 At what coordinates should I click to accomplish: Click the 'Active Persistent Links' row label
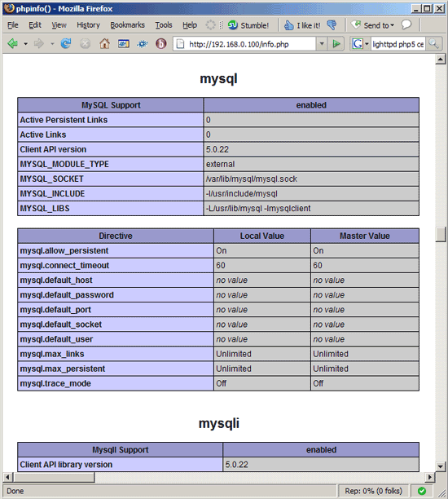click(x=64, y=120)
